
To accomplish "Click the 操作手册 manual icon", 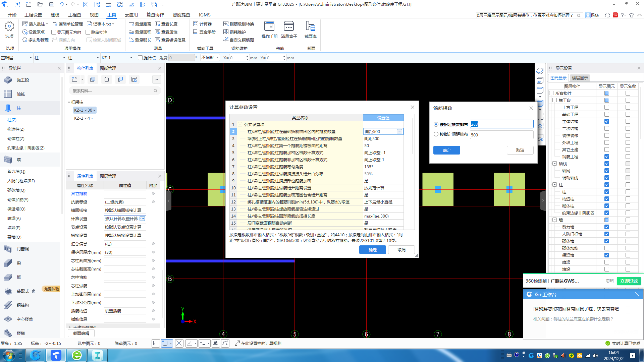I will pyautogui.click(x=269, y=26).
